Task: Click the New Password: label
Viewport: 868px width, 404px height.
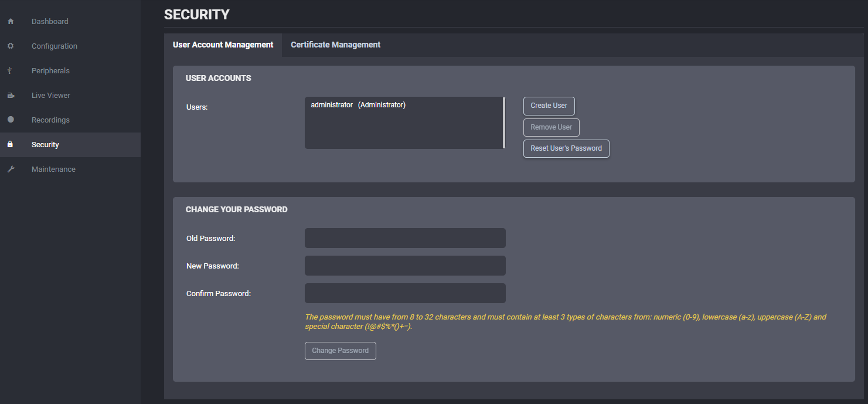Action: pyautogui.click(x=213, y=266)
